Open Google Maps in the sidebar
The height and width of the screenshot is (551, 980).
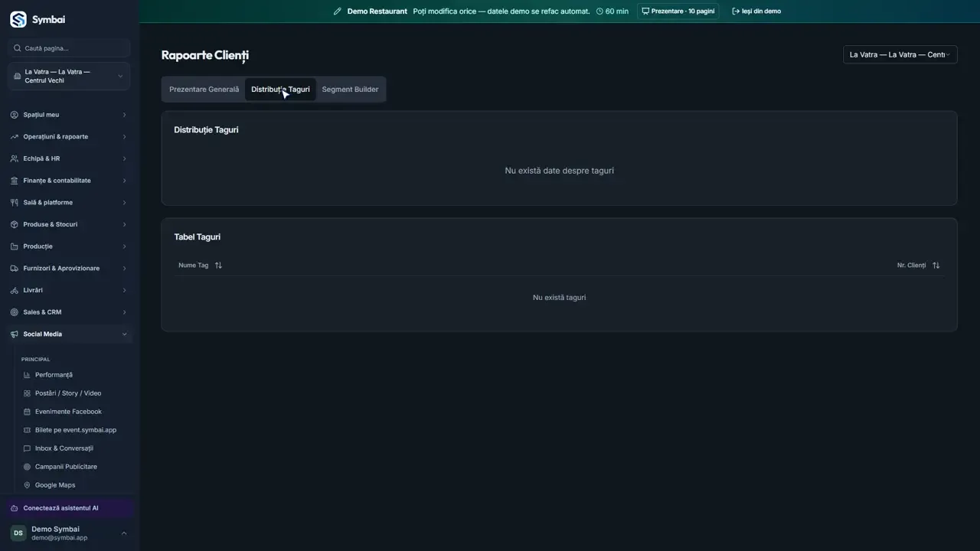(x=55, y=485)
